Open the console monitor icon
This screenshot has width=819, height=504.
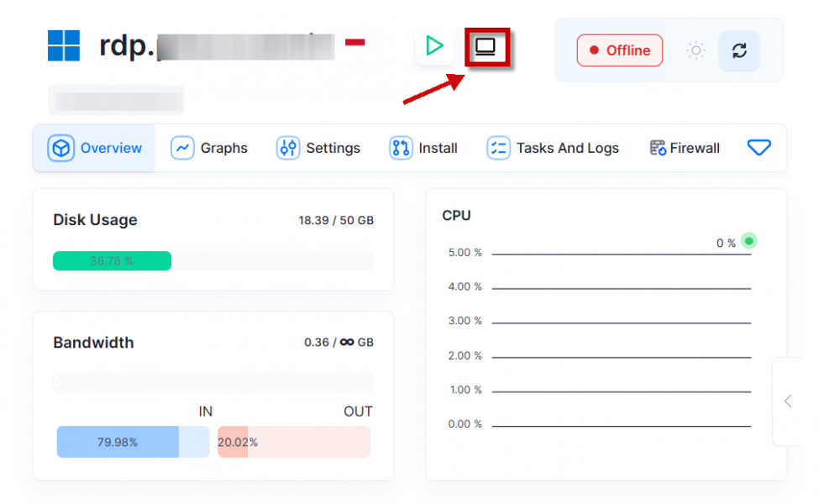[486, 47]
